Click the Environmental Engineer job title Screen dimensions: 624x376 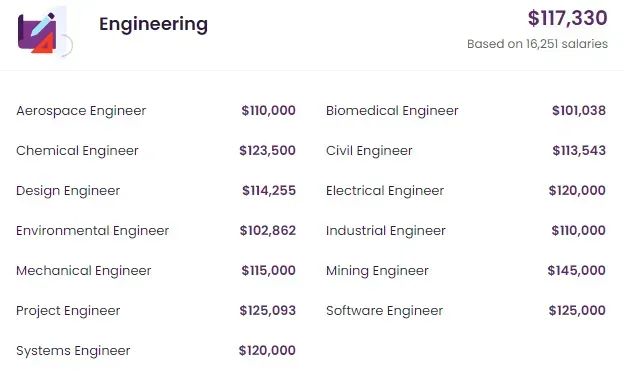click(x=92, y=231)
